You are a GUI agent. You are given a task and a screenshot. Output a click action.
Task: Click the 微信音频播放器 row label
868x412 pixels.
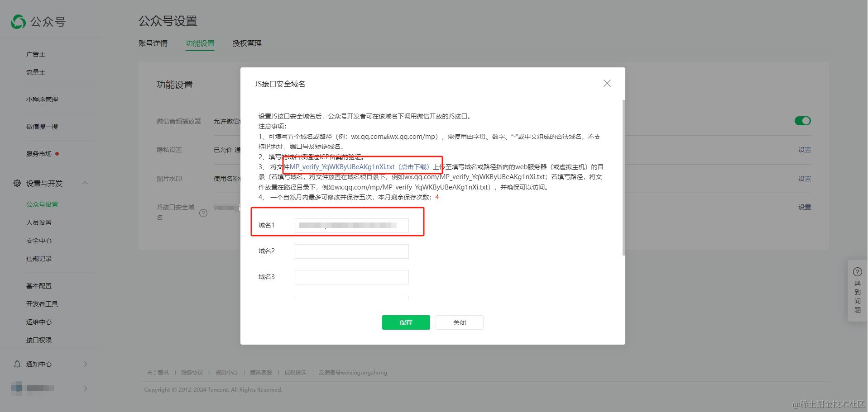point(179,121)
